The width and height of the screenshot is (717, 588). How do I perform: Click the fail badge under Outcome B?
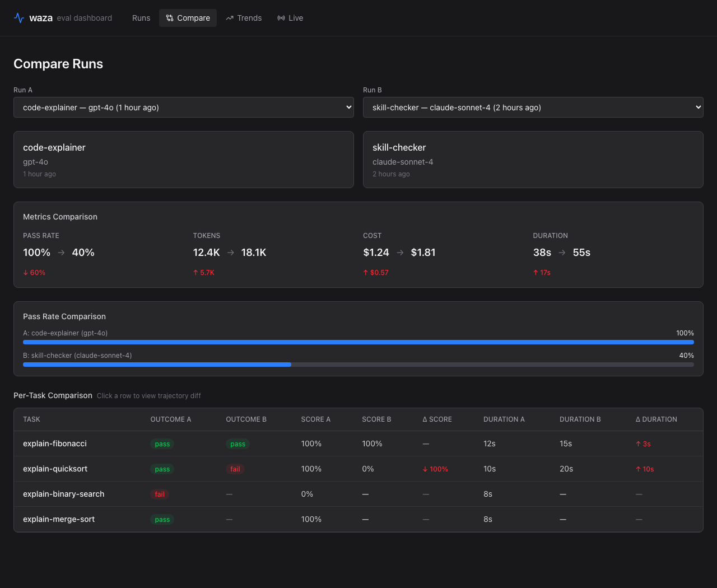(235, 469)
